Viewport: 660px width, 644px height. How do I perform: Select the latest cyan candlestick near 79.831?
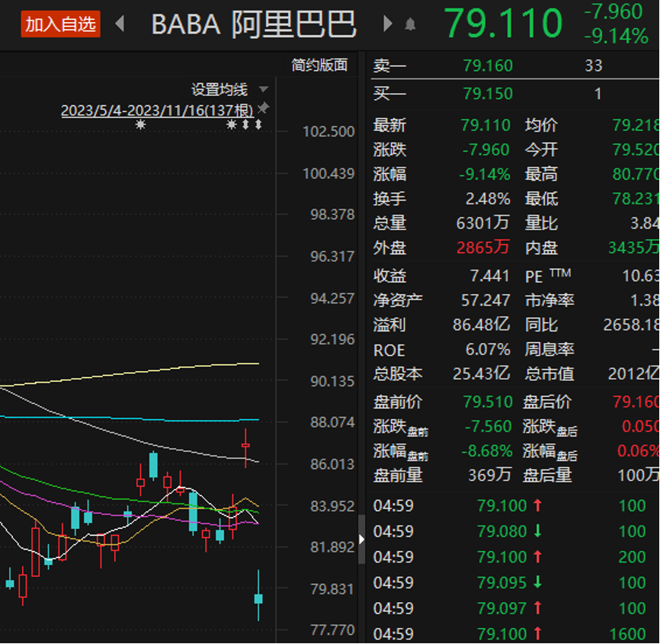tap(258, 598)
